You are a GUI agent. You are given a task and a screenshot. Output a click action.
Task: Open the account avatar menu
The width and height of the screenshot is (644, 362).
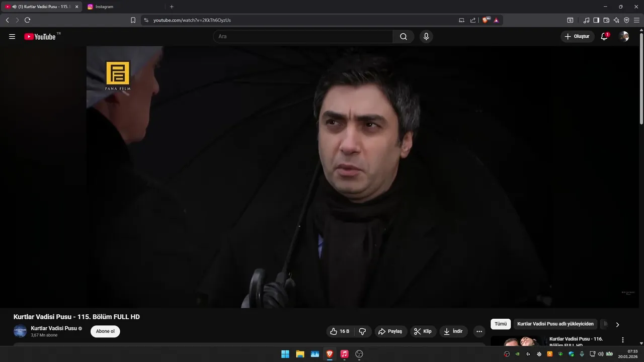point(624,37)
